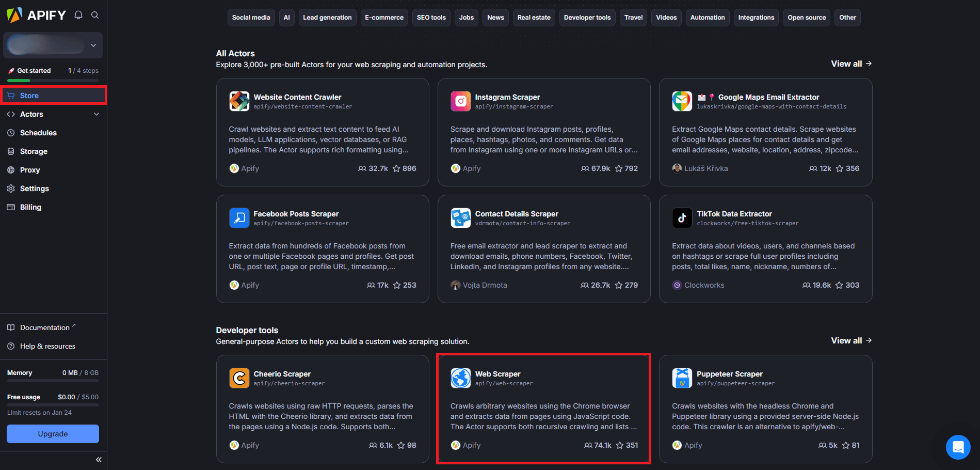Open Documentation from the sidebar
Image resolution: width=980 pixels, height=470 pixels.
tap(44, 327)
